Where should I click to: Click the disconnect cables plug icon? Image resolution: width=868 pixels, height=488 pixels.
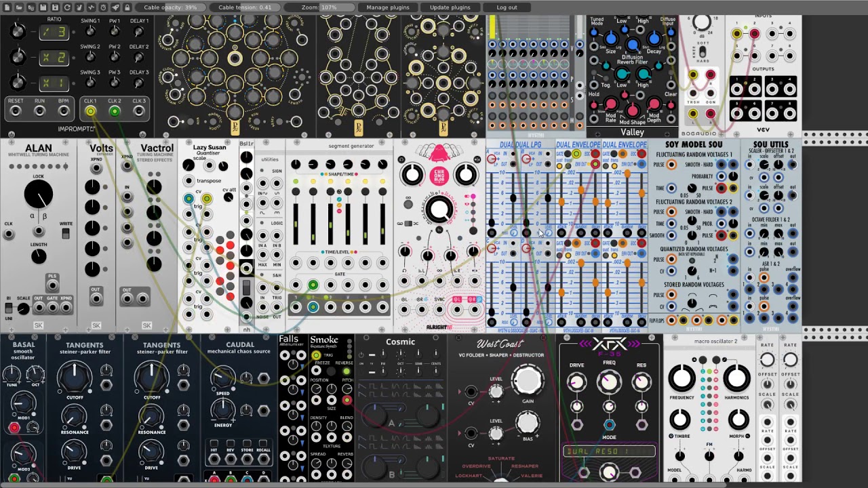(x=79, y=7)
